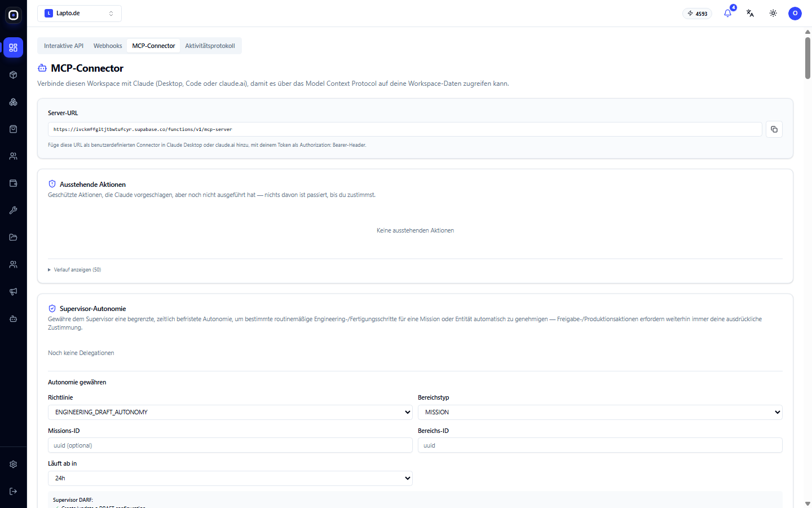
Task: Open the wallet sidebar icon
Action: tap(13, 183)
